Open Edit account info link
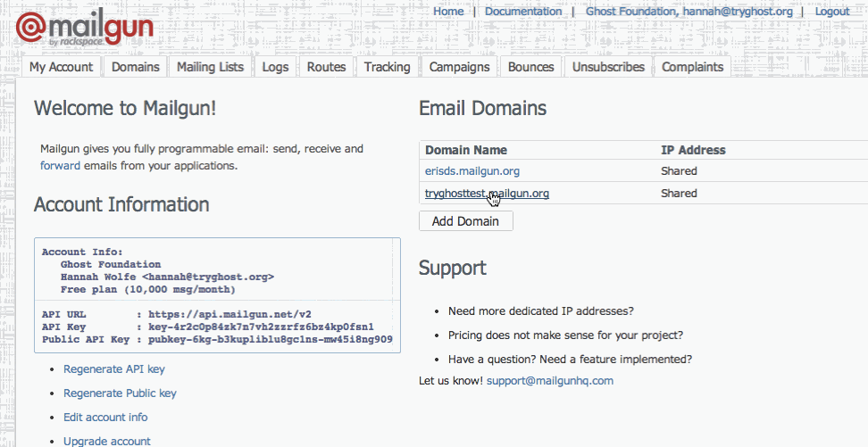The height and width of the screenshot is (447, 868). click(x=105, y=418)
